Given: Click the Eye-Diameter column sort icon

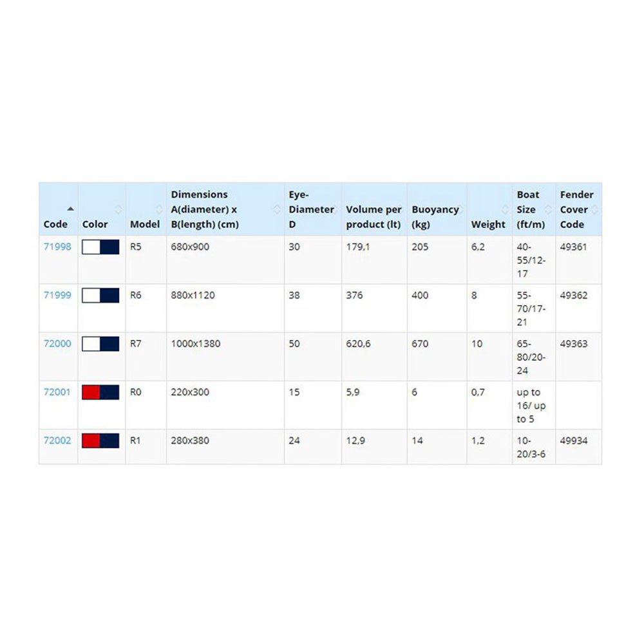Looking at the screenshot, I should coord(337,209).
